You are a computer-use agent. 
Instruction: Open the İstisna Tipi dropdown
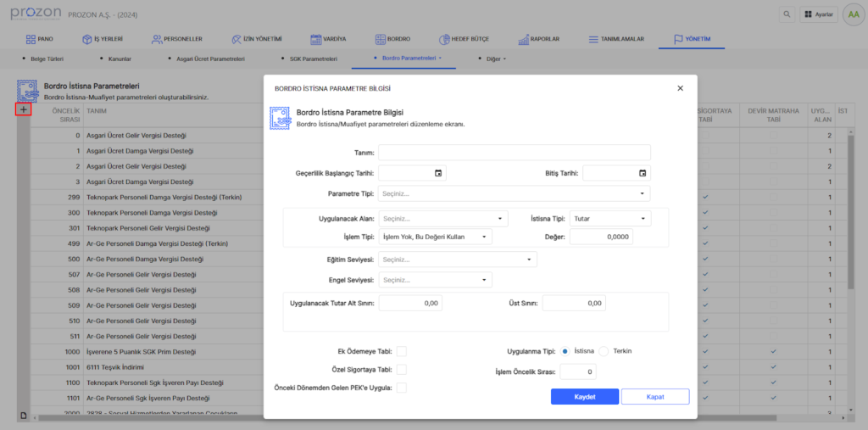609,219
